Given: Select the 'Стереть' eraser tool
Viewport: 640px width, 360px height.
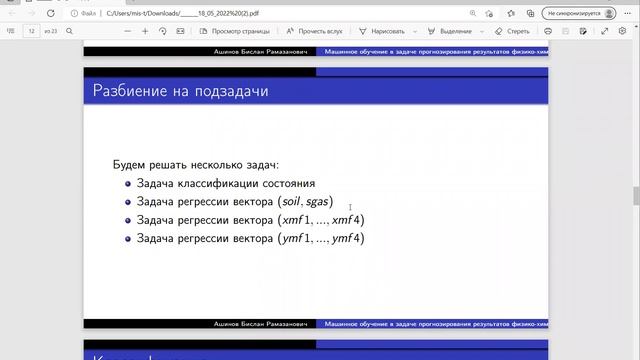Looking at the screenshot, I should 512,31.
